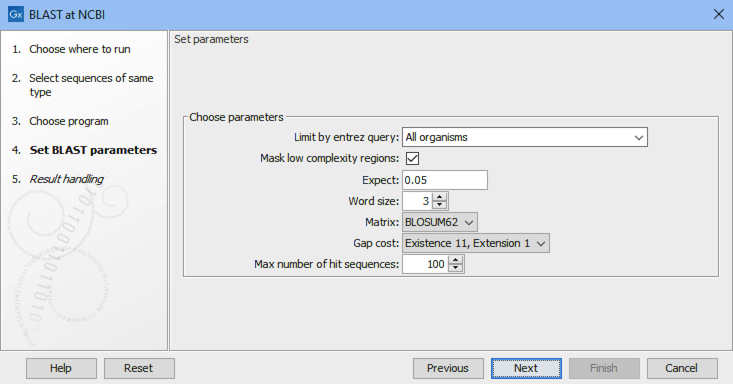This screenshot has width=733, height=384.
Task: Open the Limit by entrez query dropdown
Action: pyautogui.click(x=525, y=138)
